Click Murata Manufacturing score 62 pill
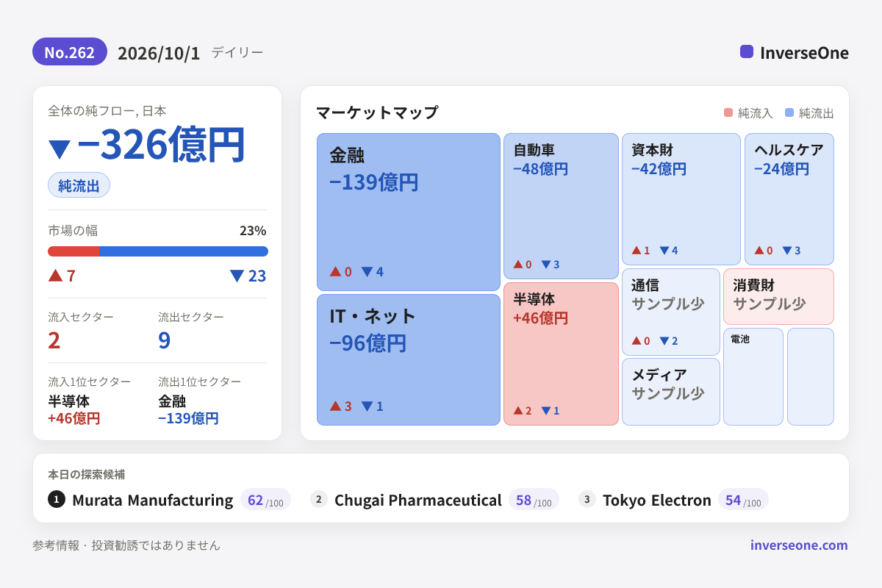This screenshot has width=882, height=588. 265,500
